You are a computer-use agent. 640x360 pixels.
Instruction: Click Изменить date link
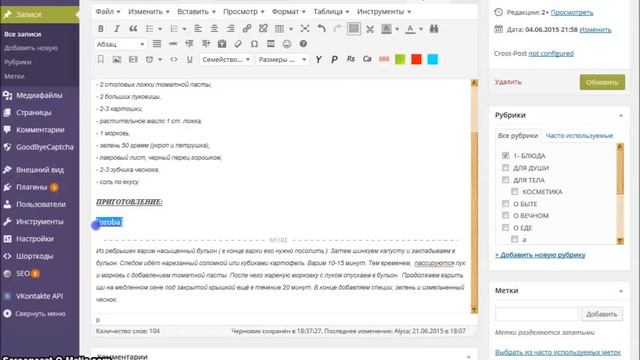pos(596,29)
